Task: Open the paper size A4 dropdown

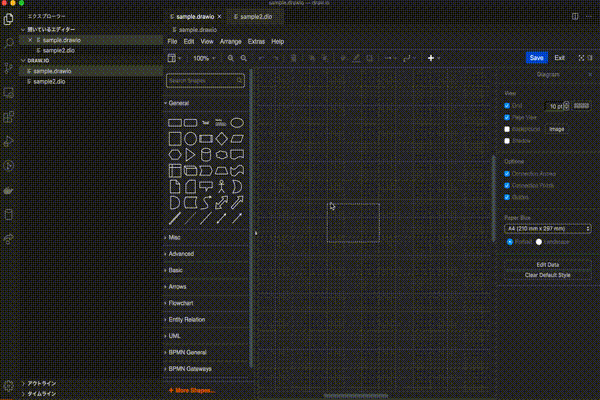Action: coord(548,228)
